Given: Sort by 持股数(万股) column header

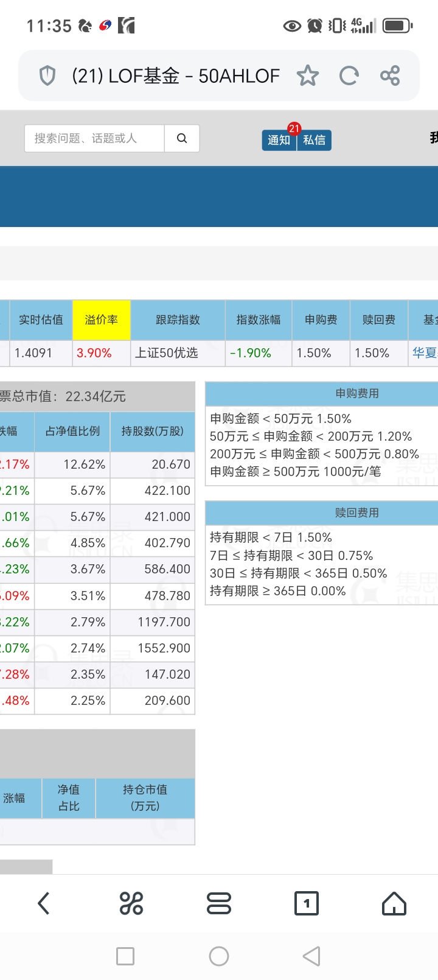Looking at the screenshot, I should pos(152,431).
